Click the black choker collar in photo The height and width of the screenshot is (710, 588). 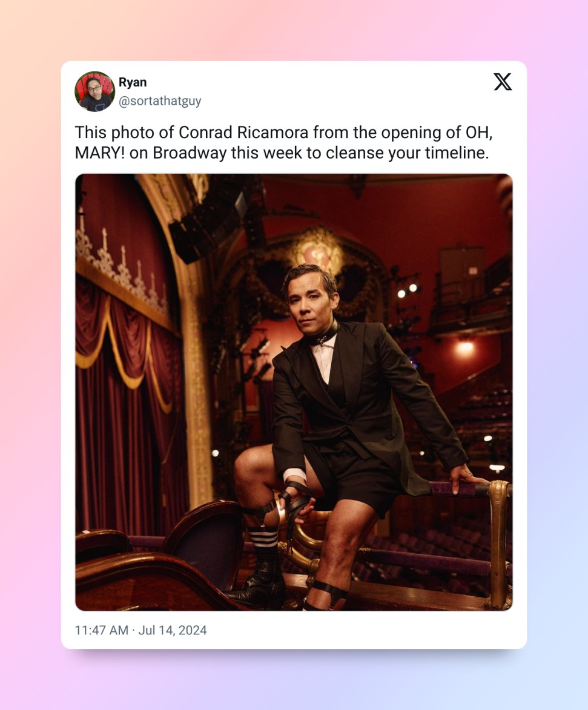coord(323,335)
